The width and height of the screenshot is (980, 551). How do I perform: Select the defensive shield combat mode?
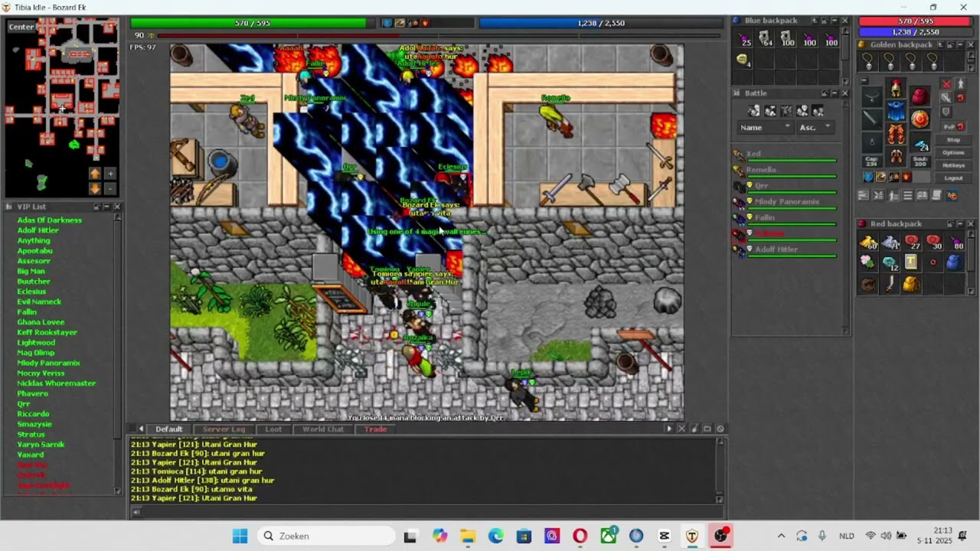[x=946, y=112]
